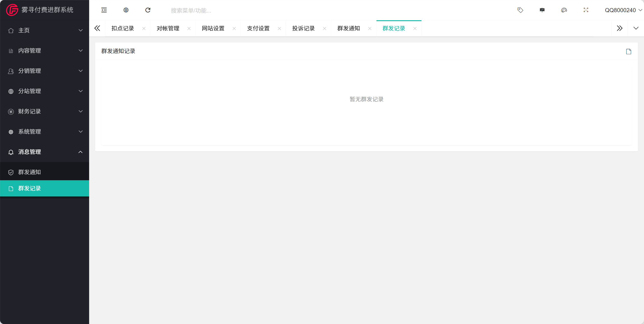The width and height of the screenshot is (644, 324).
Task: Open the tag icon in top bar
Action: tap(520, 10)
